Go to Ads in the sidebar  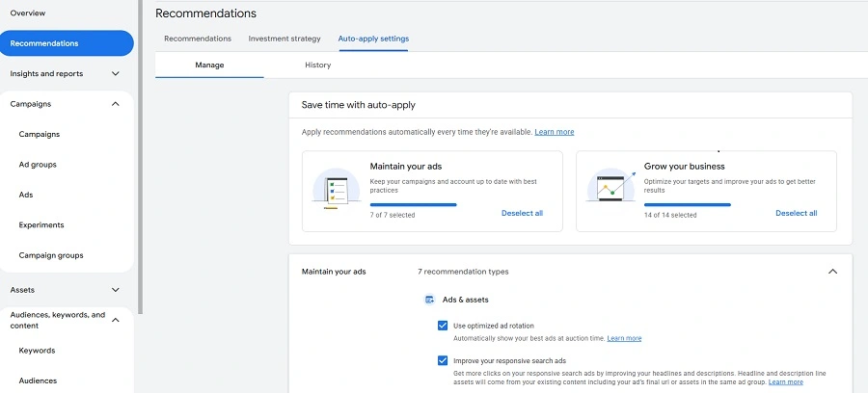pos(26,195)
